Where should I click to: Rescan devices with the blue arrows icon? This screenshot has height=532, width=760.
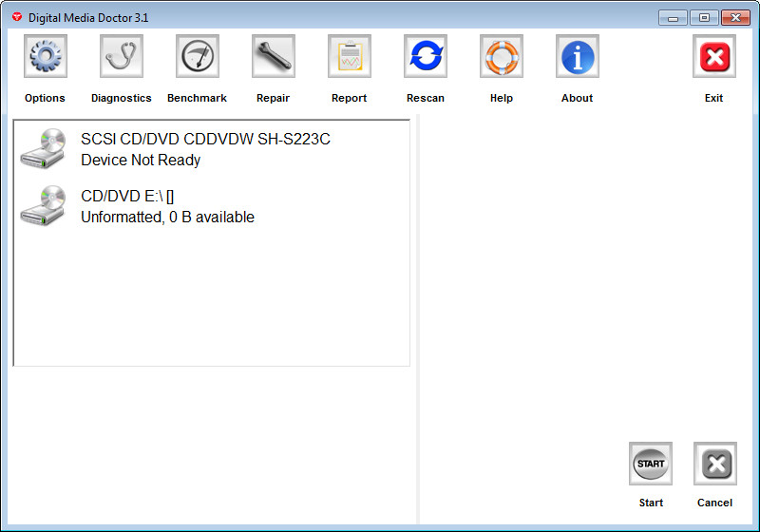[x=426, y=56]
